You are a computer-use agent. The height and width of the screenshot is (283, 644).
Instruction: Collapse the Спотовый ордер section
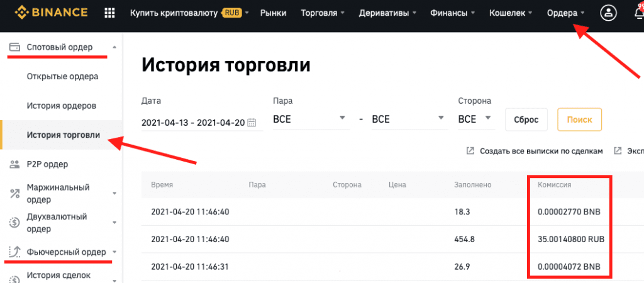point(113,47)
